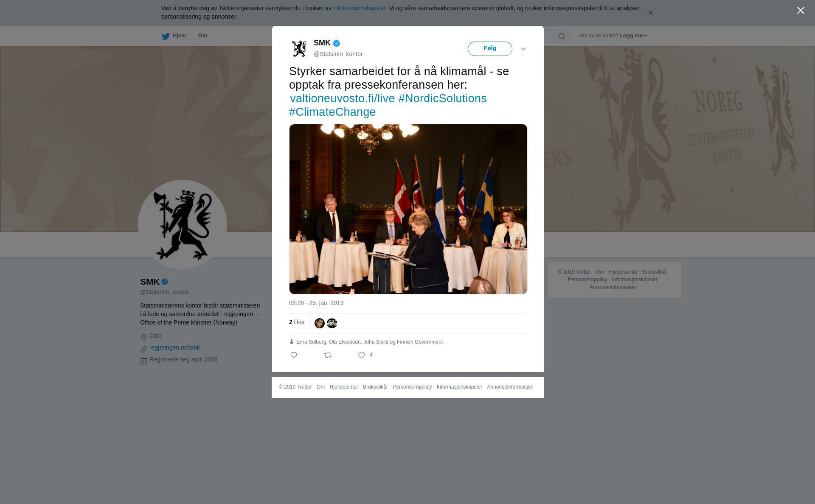Open first liker's profile avatar

point(320,323)
